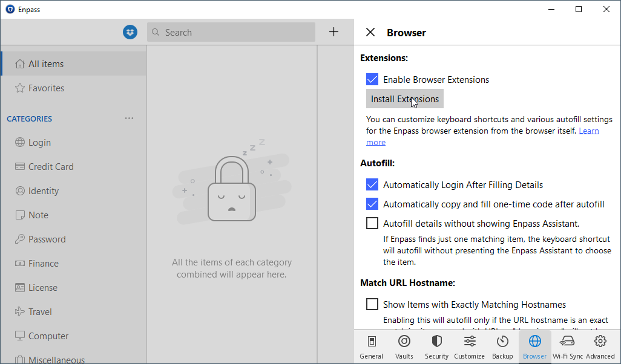Image resolution: width=621 pixels, height=364 pixels.
Task: Open the License category
Action: (x=74, y=287)
